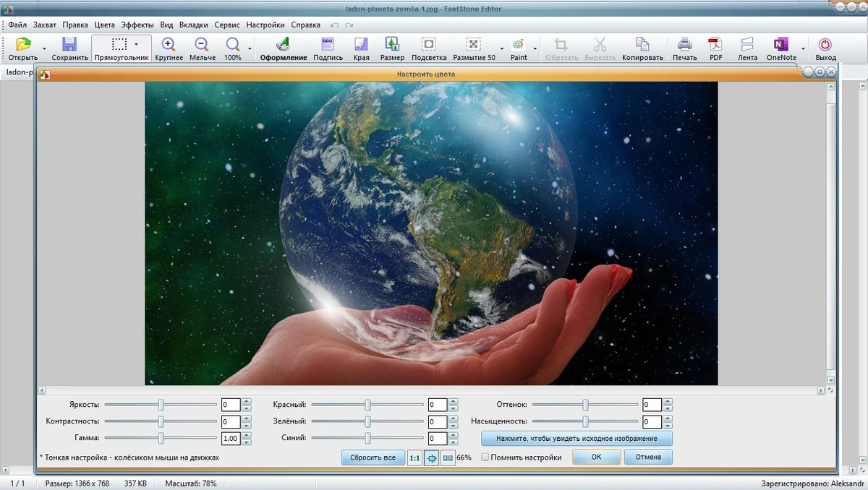Open the Сервис menu

coord(227,25)
